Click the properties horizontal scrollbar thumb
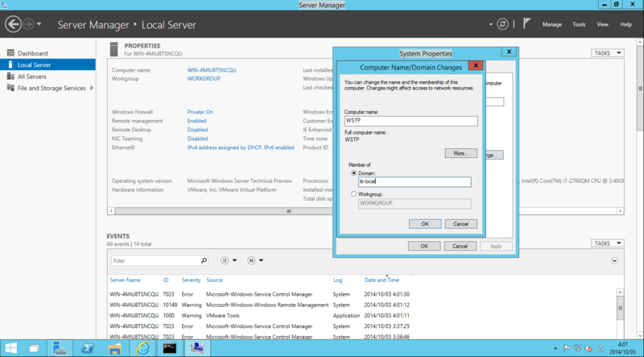 click(x=289, y=211)
